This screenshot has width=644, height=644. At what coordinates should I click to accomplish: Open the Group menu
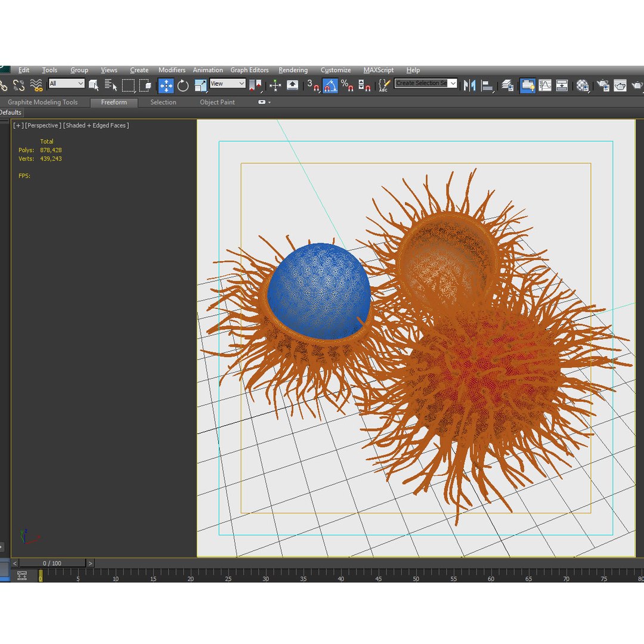coord(79,70)
